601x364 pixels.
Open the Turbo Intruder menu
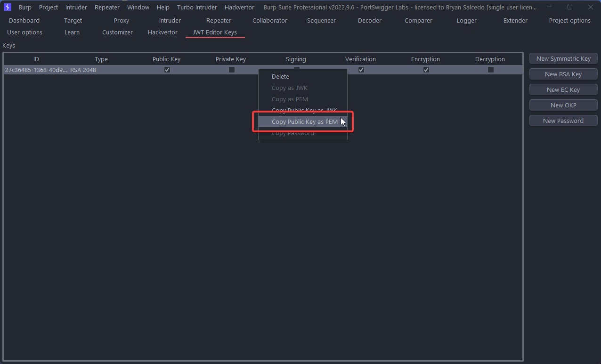197,7
